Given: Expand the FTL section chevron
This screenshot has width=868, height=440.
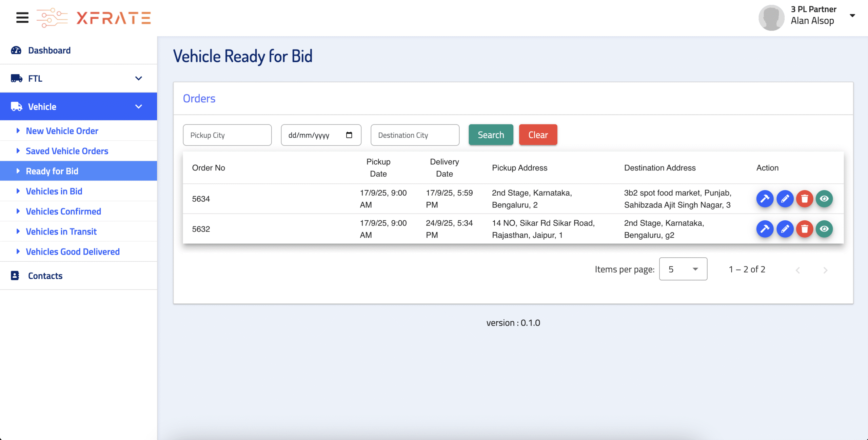Looking at the screenshot, I should pos(138,78).
